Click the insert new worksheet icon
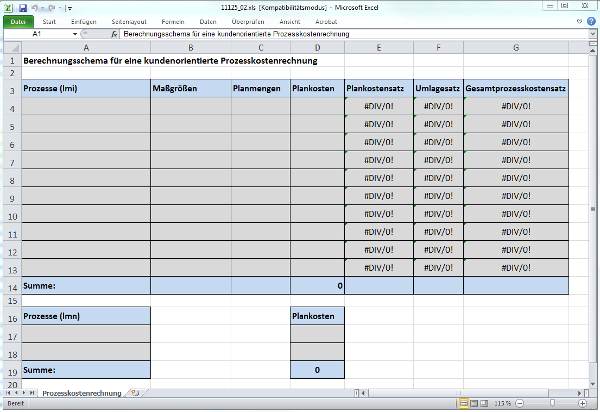Screen dimensions: 600x412 click(x=135, y=393)
